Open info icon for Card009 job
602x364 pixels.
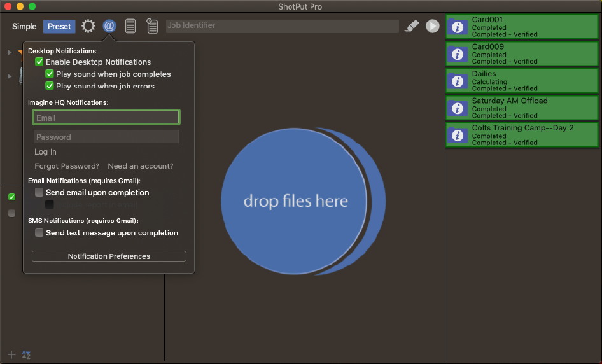click(458, 54)
